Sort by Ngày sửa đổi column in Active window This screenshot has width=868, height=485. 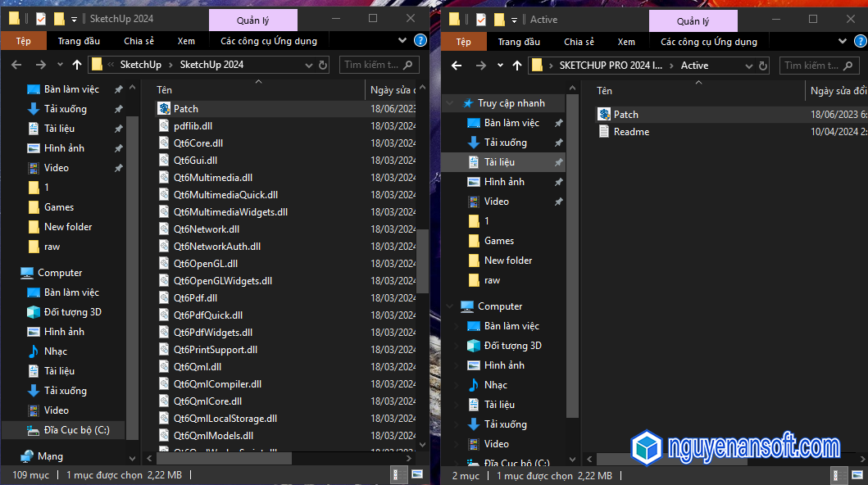click(837, 91)
